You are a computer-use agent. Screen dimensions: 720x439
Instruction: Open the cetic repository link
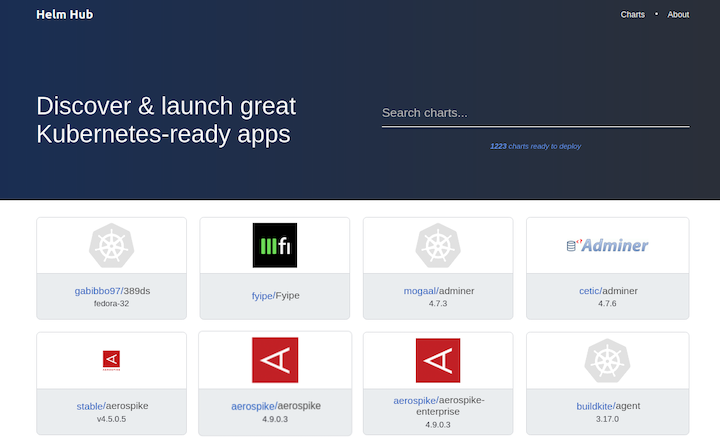(591, 291)
